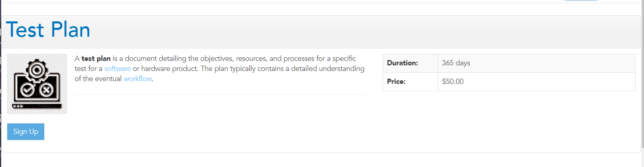Viewport: 644px width, 167px height.
Task: Click the 365 days value cell
Action: click(537, 63)
